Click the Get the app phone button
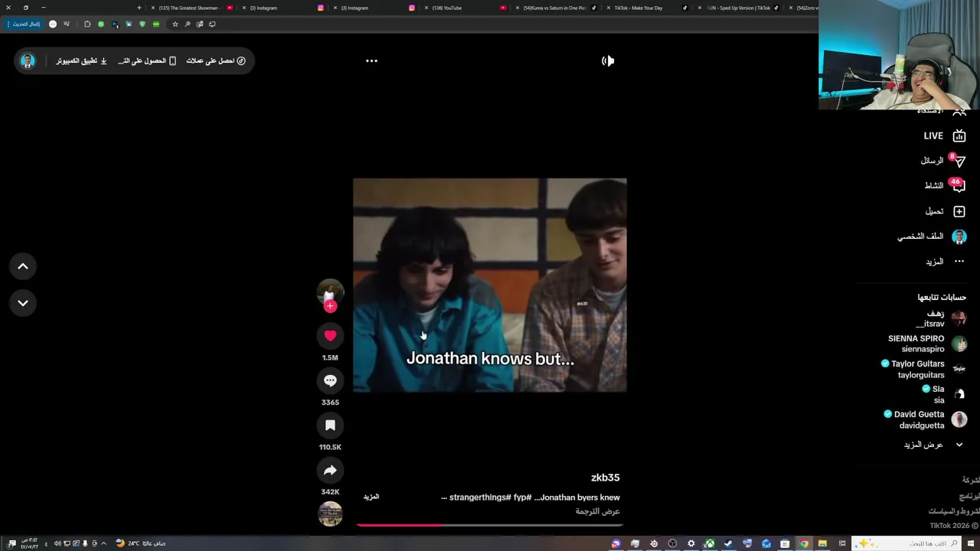 (x=147, y=60)
